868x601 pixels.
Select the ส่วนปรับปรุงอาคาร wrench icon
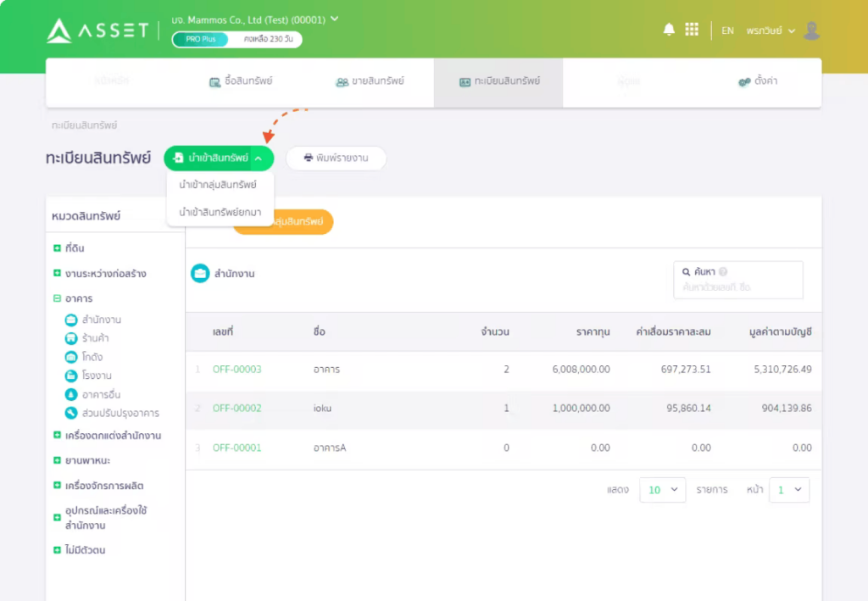pyautogui.click(x=71, y=413)
